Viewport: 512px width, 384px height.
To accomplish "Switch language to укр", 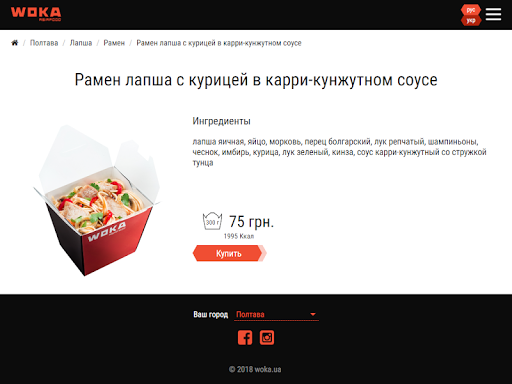I will (471, 20).
